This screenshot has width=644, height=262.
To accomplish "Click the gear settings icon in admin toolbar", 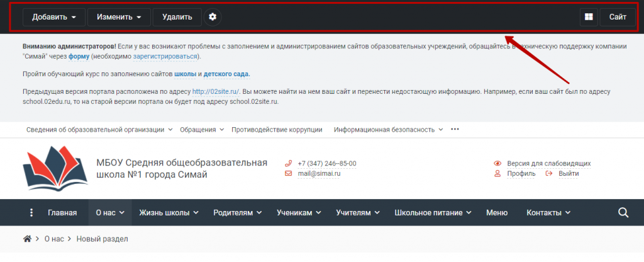I will point(213,17).
